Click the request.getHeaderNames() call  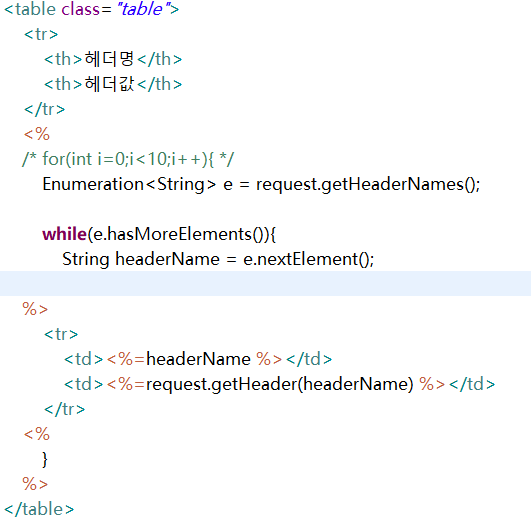click(368, 185)
